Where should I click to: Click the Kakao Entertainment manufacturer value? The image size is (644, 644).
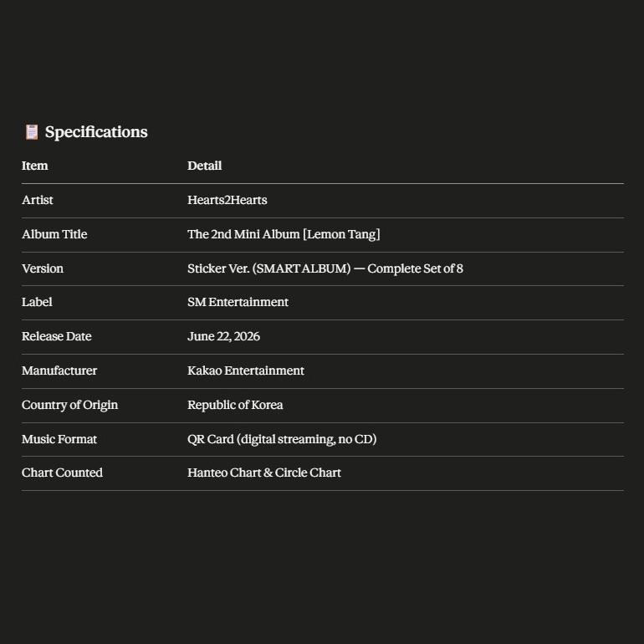pos(246,371)
